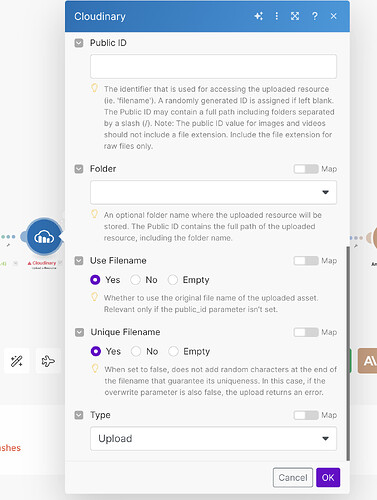Enable Map switch for Folder
This screenshot has width=377, height=500.
click(306, 169)
